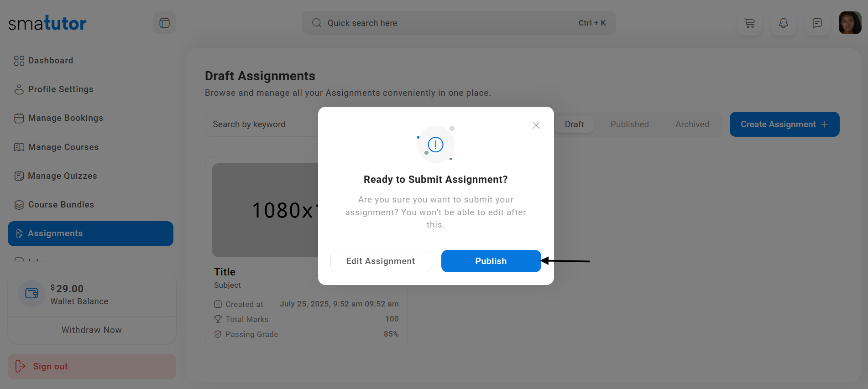Screen dimensions: 868x389
Task: Click the alert info icon in dialog
Action: point(435,145)
